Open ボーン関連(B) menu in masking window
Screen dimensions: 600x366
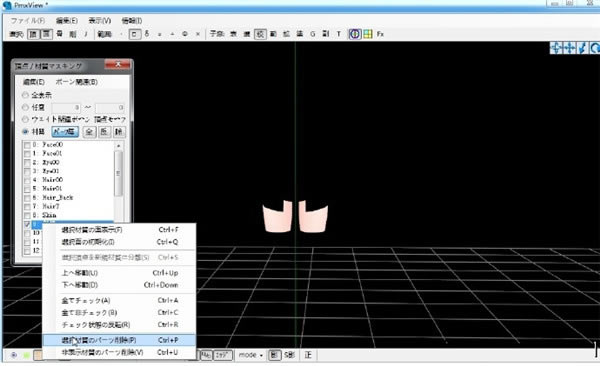click(77, 82)
